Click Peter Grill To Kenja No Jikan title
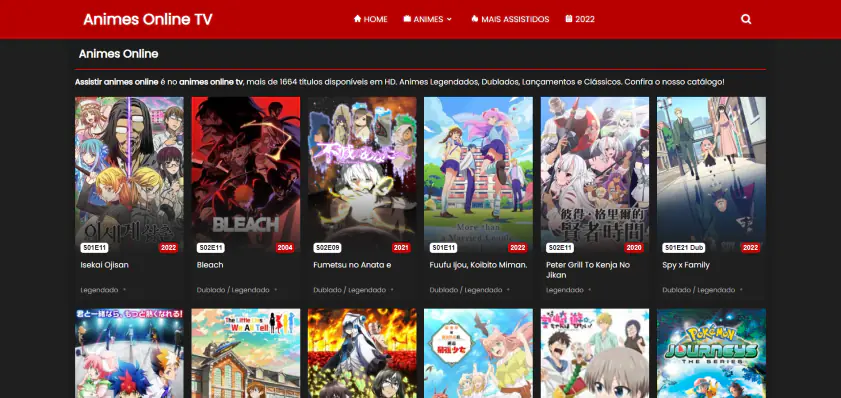Image resolution: width=841 pixels, height=398 pixels. (x=588, y=270)
